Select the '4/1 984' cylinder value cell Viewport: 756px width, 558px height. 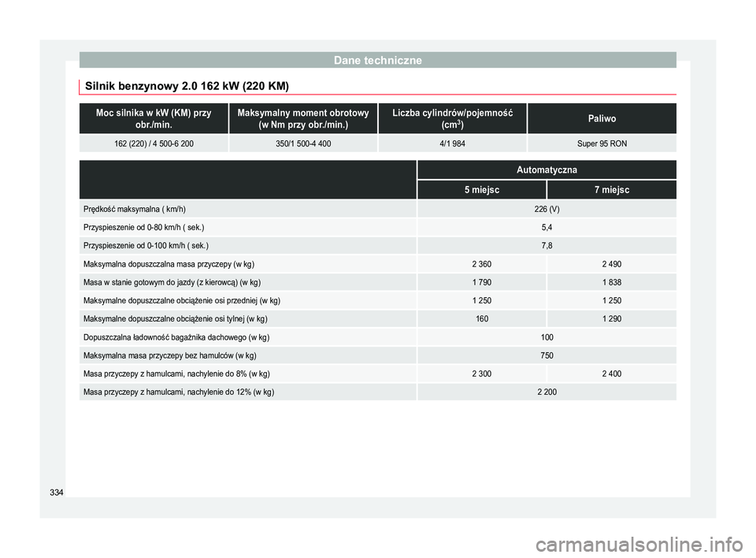click(451, 144)
